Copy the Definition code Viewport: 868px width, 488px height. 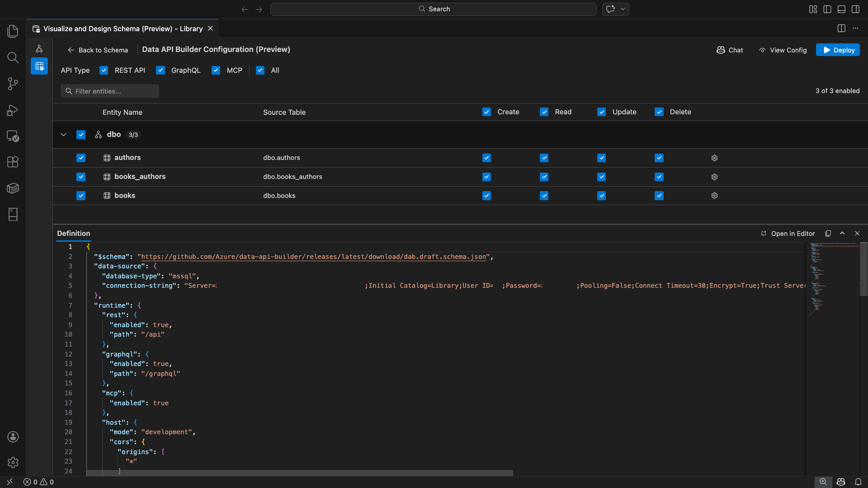(x=828, y=233)
